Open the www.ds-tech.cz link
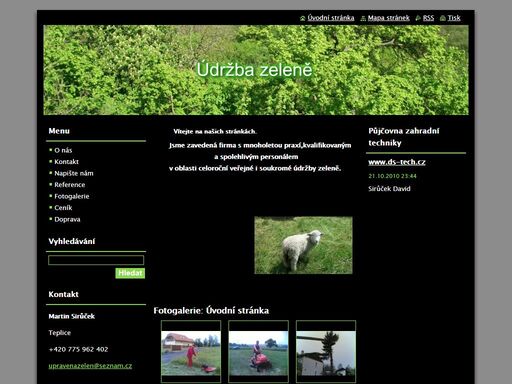This screenshot has height=384, width=512. [x=397, y=162]
